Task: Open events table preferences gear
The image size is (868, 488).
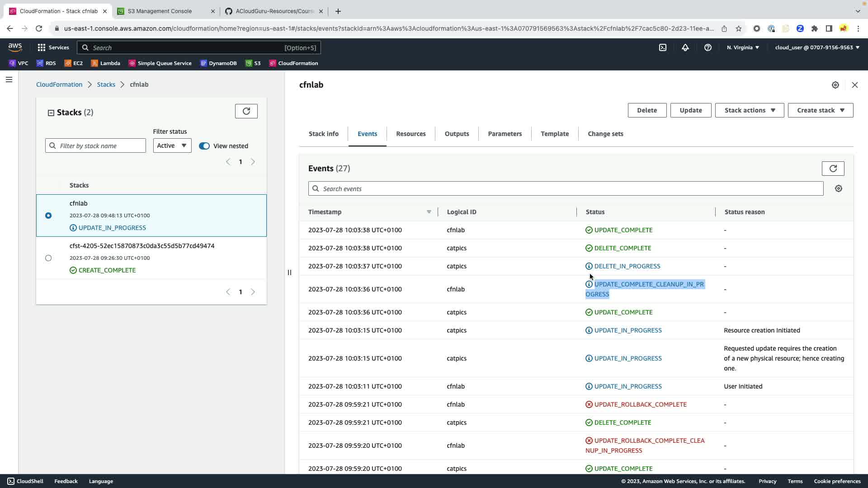Action: point(838,188)
